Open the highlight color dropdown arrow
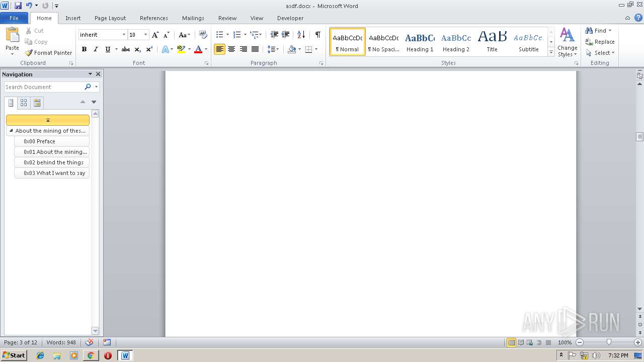644x362 pixels. point(189,49)
